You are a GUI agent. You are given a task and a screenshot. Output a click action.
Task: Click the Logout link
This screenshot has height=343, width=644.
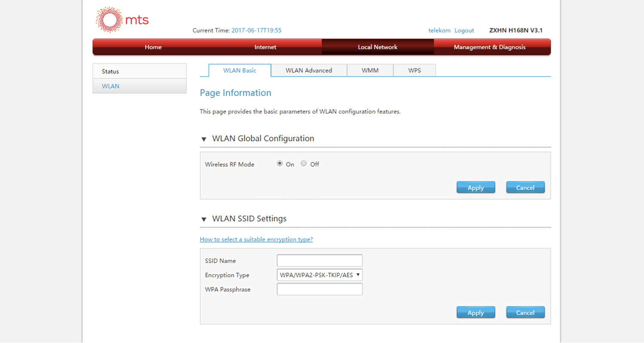coord(464,30)
